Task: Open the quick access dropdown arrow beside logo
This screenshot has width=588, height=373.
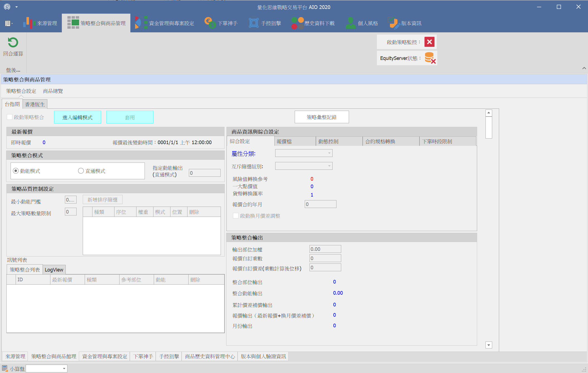Action: (16, 7)
